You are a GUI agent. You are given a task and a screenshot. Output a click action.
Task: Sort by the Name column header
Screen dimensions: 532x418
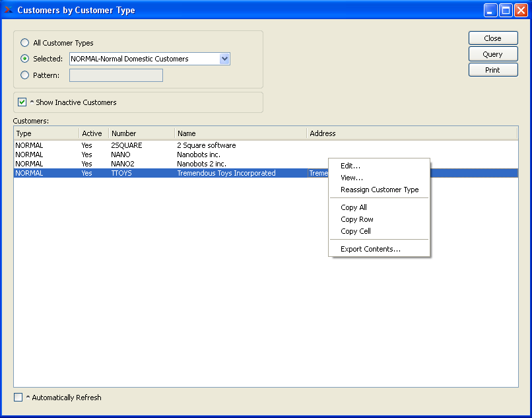tap(240, 133)
